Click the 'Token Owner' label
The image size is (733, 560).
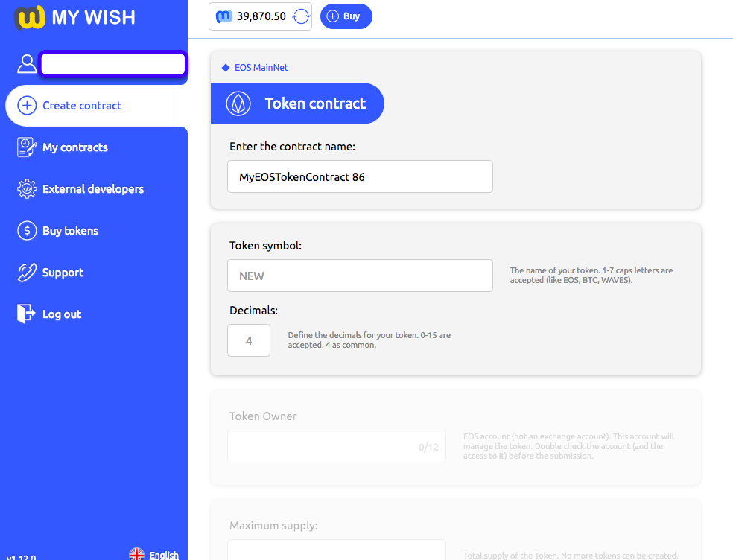[263, 416]
